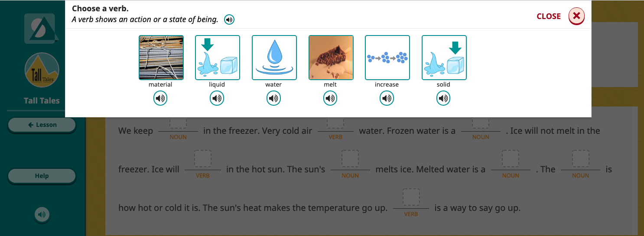
Task: Click the sidebar speaker sound icon
Action: tap(42, 214)
